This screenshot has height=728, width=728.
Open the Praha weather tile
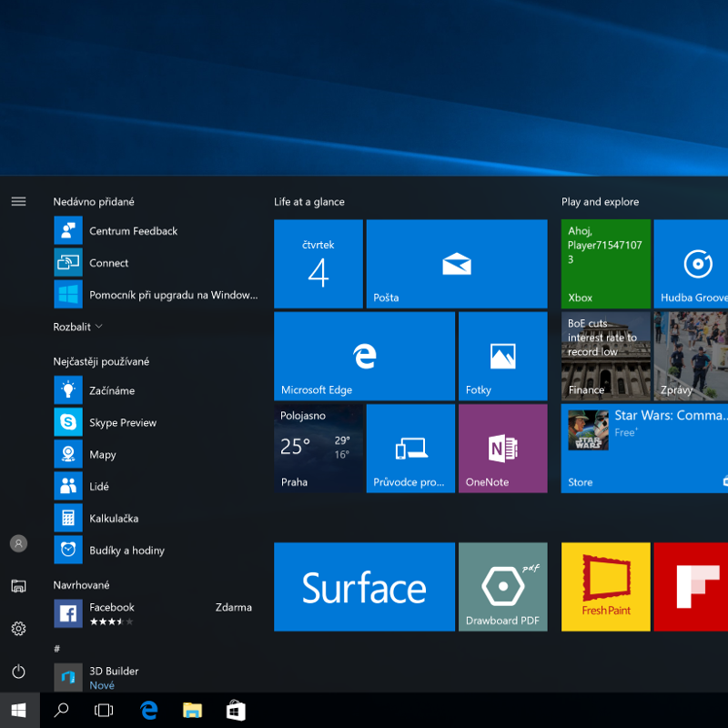pos(318,449)
